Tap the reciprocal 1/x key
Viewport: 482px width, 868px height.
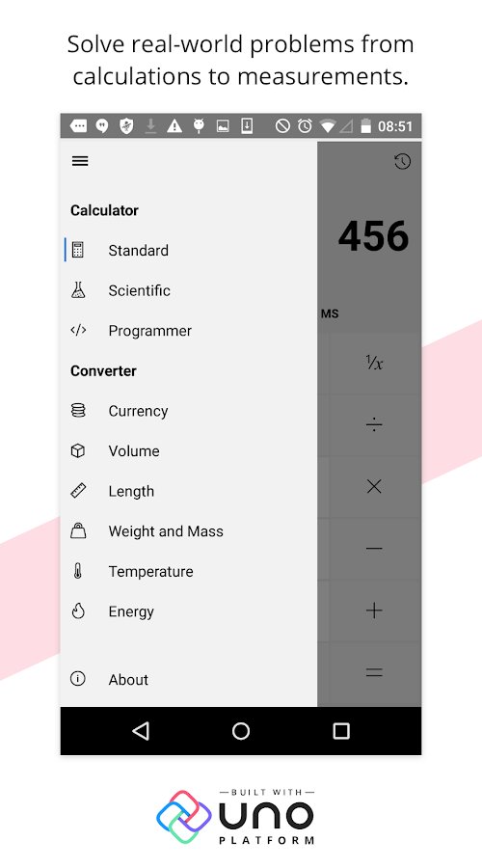(375, 364)
